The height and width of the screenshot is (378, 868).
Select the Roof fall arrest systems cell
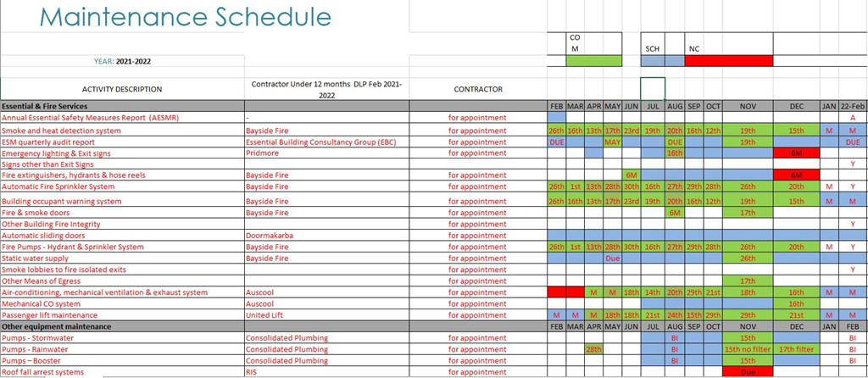[x=122, y=372]
